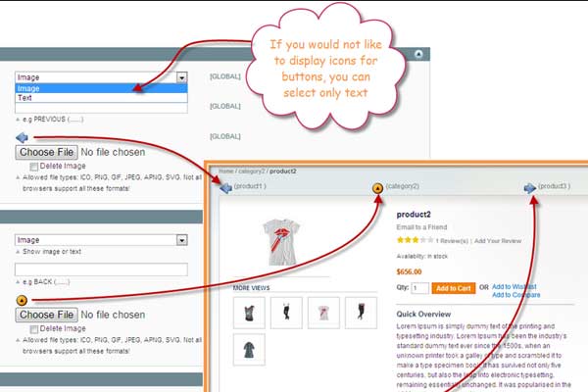Open the Email to a Friend link
The height and width of the screenshot is (392, 588).
coord(421,227)
